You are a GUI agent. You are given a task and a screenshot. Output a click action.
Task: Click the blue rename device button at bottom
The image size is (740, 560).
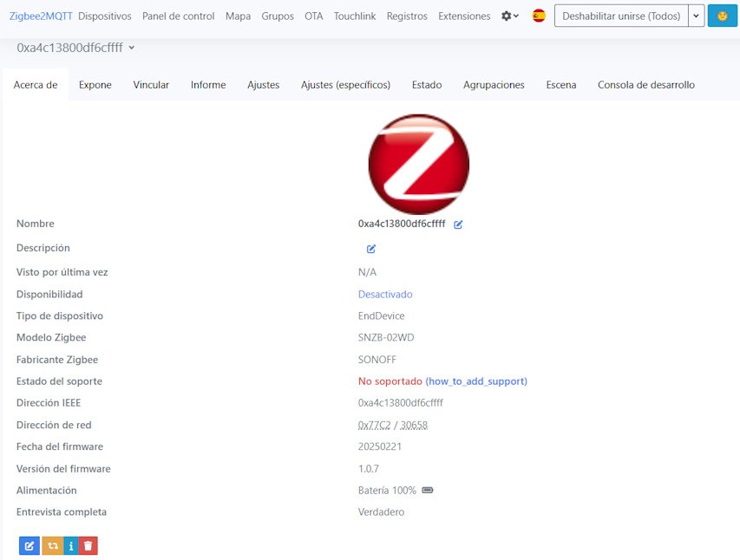[x=29, y=546]
